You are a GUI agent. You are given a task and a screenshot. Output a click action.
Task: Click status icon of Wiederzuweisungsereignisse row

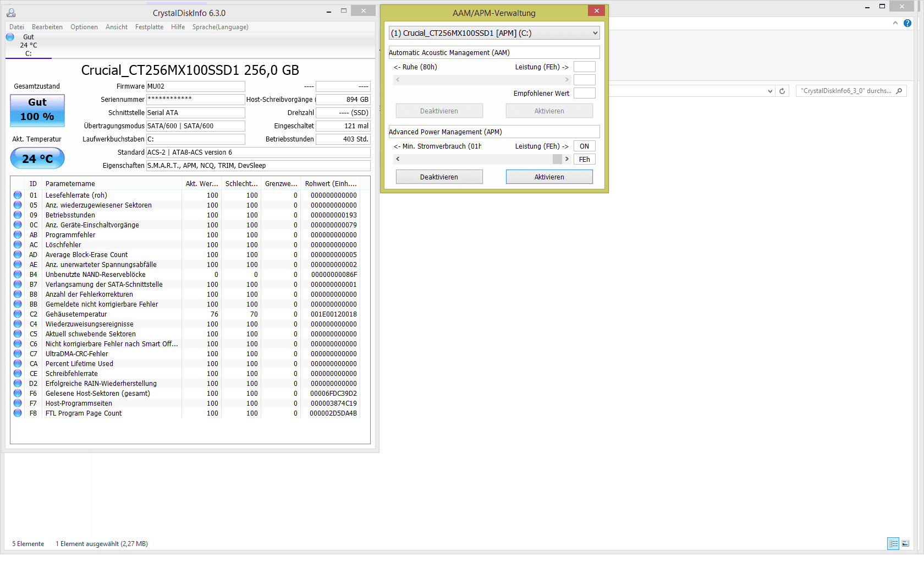pos(18,324)
